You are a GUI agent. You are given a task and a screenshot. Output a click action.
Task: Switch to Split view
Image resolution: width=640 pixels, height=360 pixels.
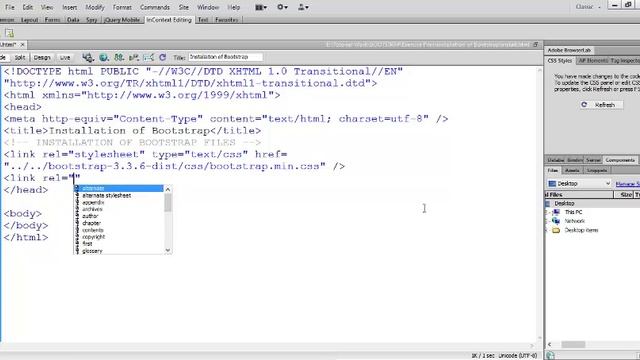point(20,58)
